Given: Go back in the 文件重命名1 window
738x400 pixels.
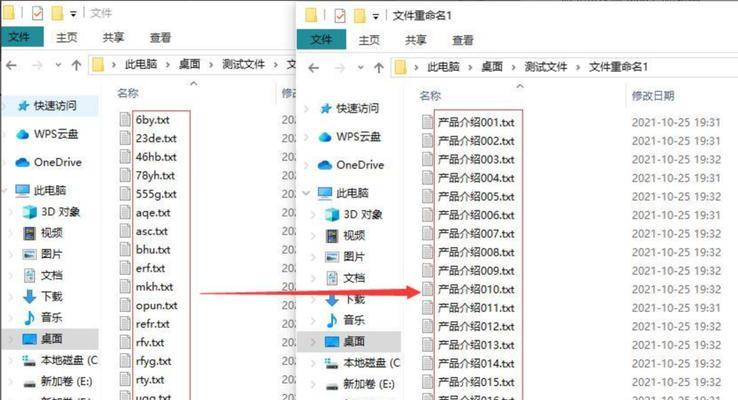Looking at the screenshot, I should pyautogui.click(x=314, y=68).
